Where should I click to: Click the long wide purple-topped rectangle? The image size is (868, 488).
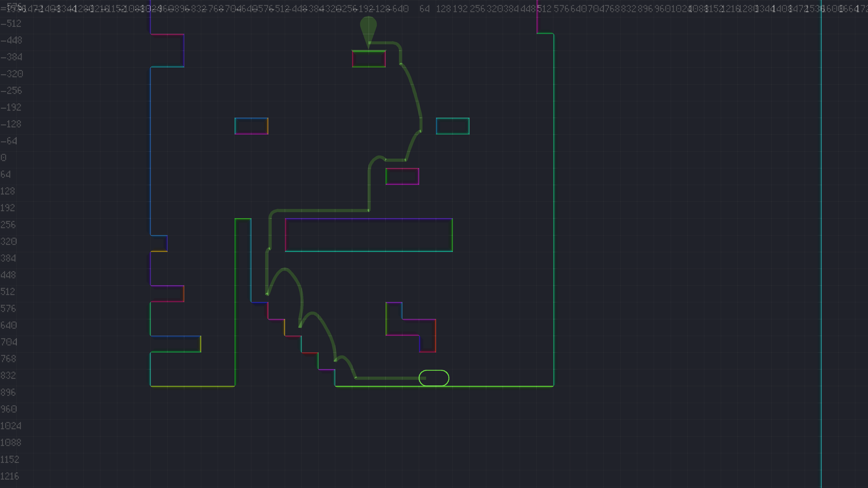point(369,235)
